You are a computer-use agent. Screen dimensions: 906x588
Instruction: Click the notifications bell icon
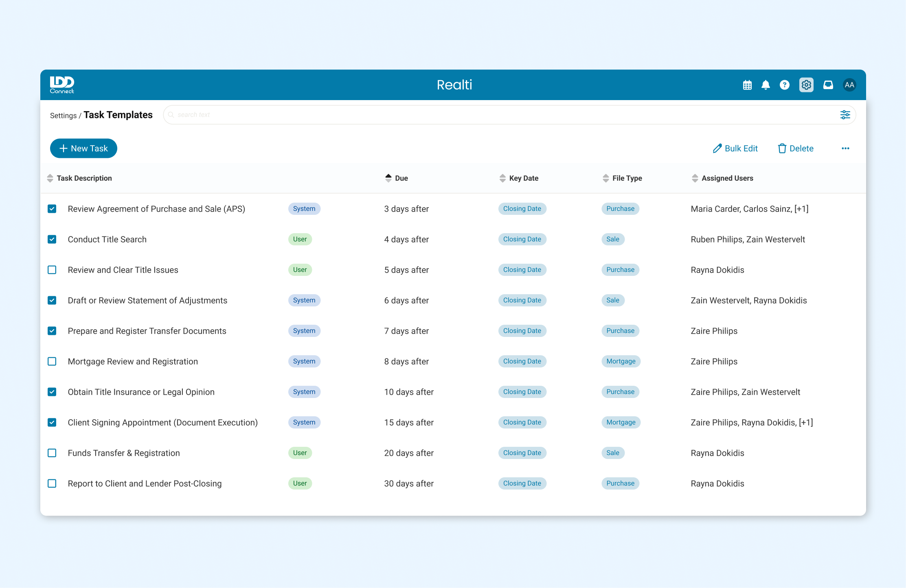[x=766, y=85]
